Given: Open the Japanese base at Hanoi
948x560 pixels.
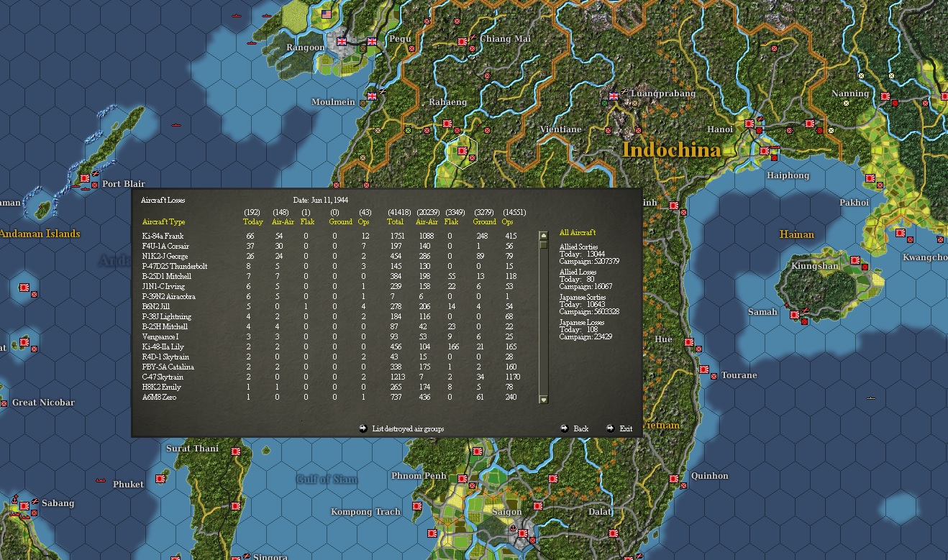Looking at the screenshot, I should point(749,124).
